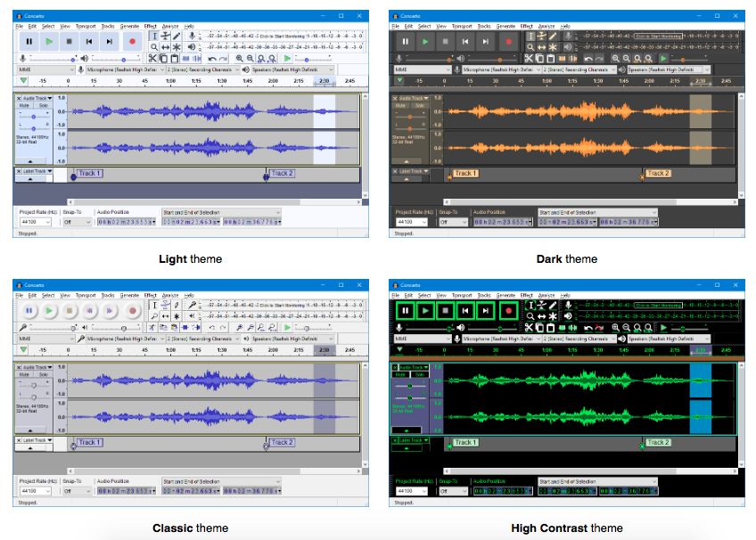
Task: Click the Play button in the Dark theme window
Action: click(x=424, y=41)
